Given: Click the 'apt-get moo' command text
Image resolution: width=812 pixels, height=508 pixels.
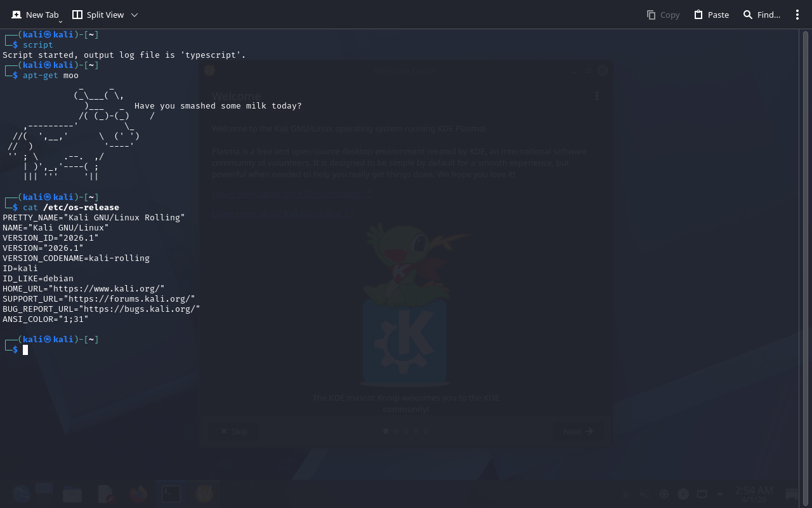Looking at the screenshot, I should click(51, 76).
